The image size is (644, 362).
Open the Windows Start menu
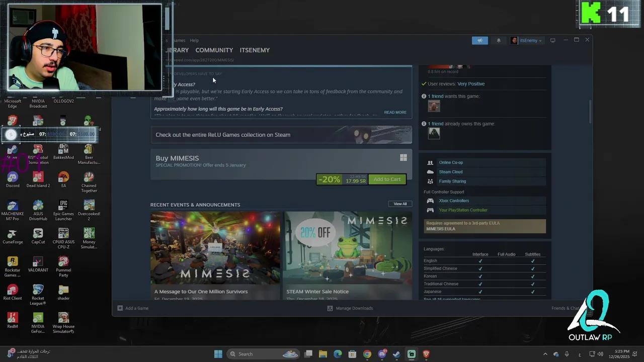pos(218,354)
